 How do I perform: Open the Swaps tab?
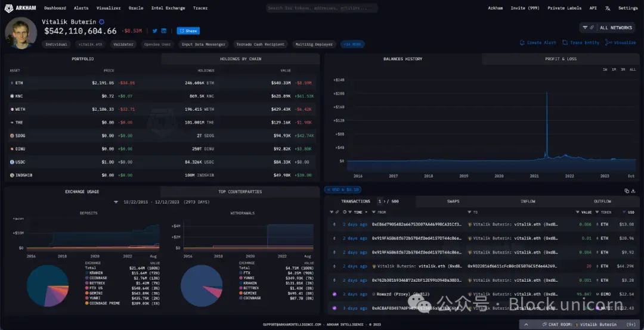pos(453,201)
